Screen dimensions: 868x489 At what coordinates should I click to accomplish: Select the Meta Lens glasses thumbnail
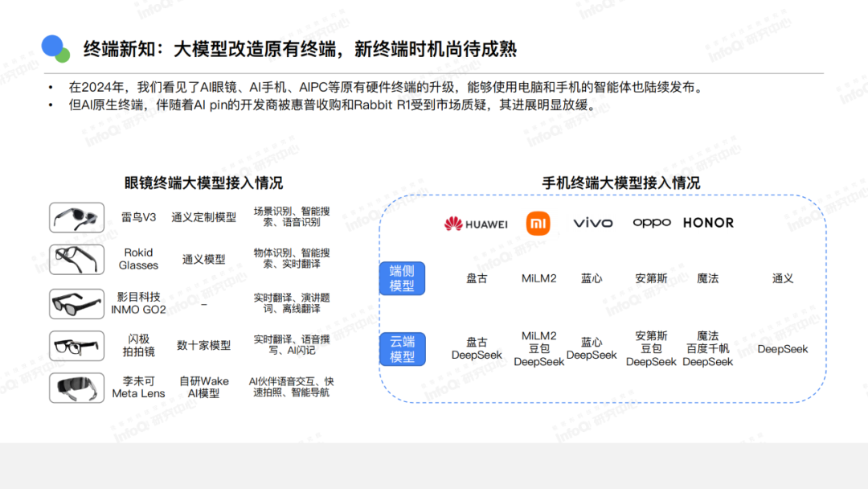pos(76,388)
